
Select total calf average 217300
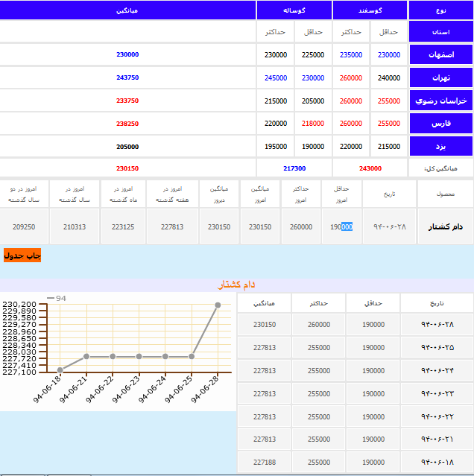[x=294, y=168]
